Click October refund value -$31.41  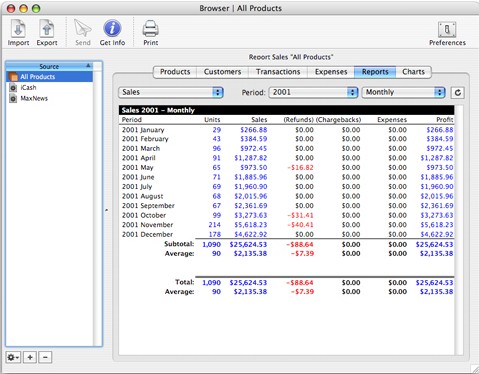pos(300,215)
